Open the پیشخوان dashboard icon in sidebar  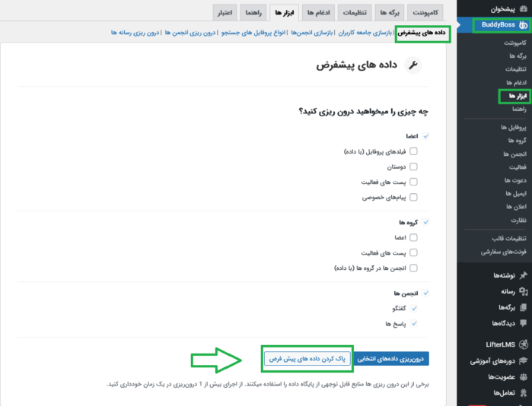[x=523, y=10]
